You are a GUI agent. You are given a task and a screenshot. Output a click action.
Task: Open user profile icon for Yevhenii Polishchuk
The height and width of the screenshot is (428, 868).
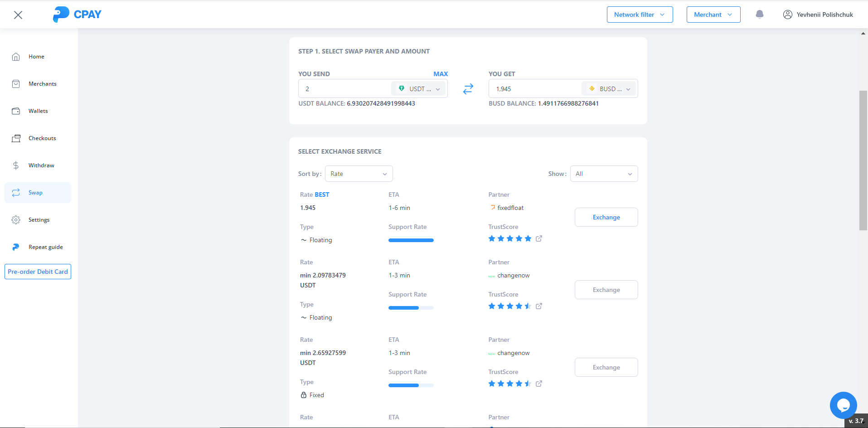click(787, 15)
